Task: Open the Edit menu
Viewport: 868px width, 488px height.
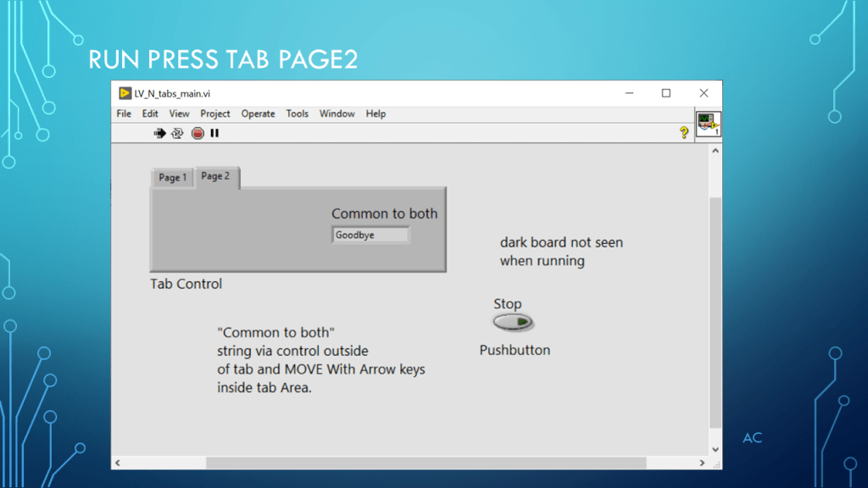Action: pos(150,114)
